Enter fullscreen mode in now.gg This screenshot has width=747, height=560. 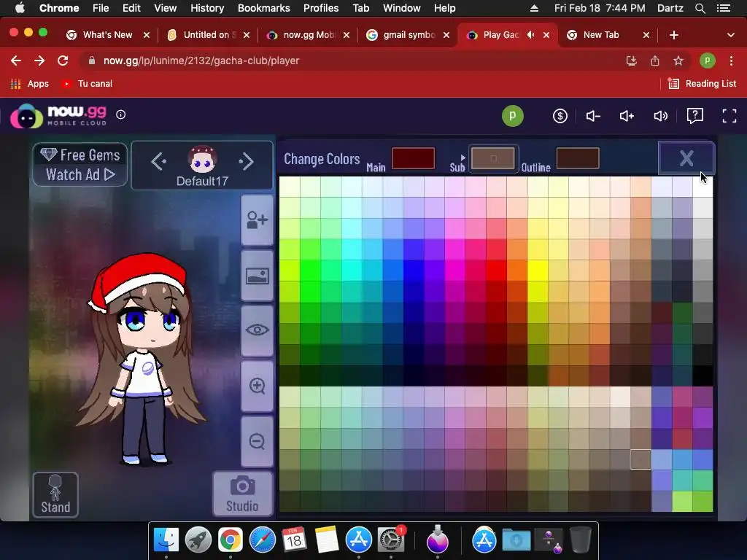(729, 116)
